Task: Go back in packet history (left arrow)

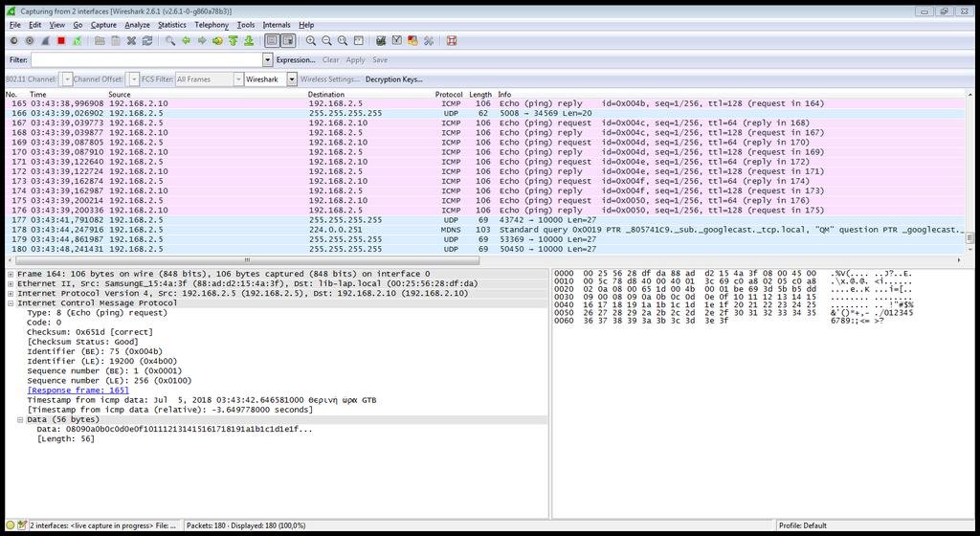Action: coord(187,40)
